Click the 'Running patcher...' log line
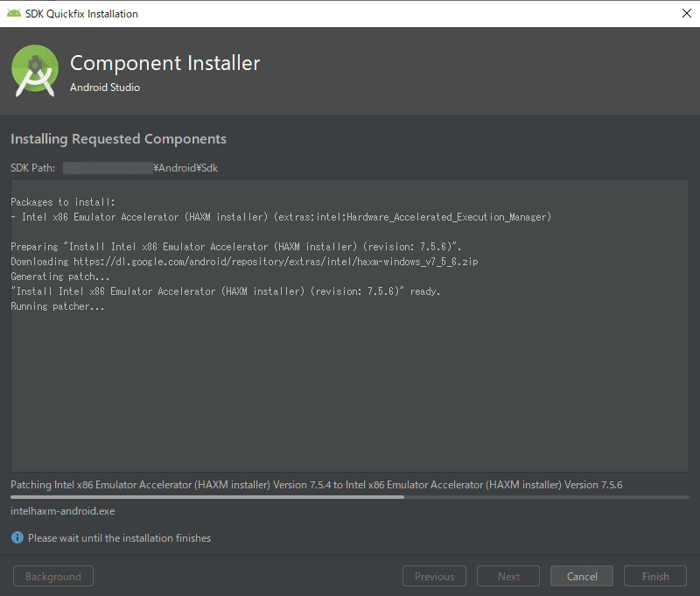 [x=58, y=306]
